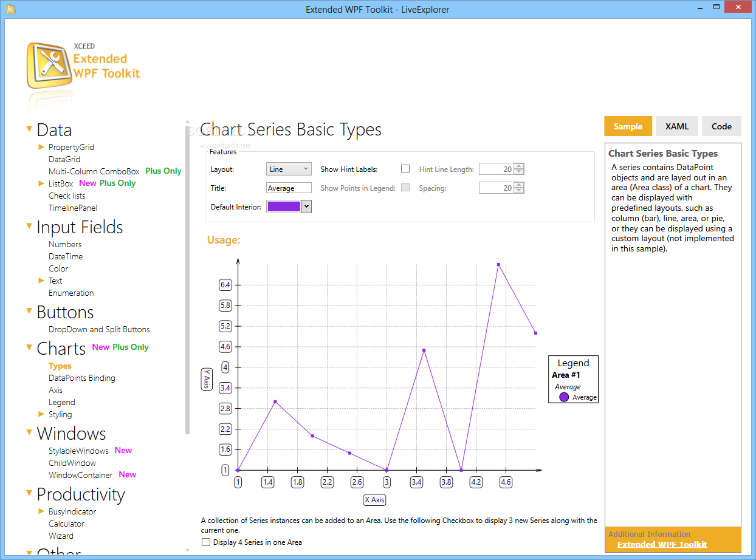Open the TimelinePanel sample
Viewport: 756px width, 560px height.
click(x=73, y=208)
